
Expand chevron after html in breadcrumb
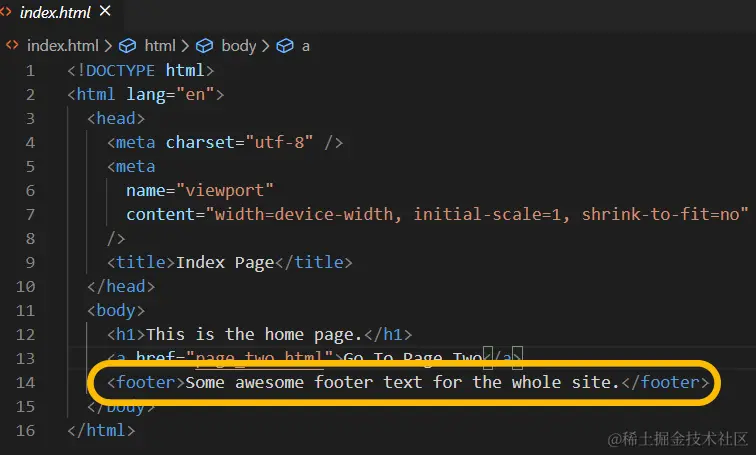[x=185, y=46]
